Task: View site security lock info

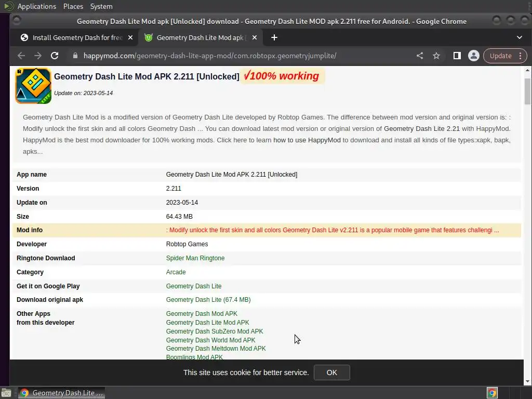Action: pos(75,56)
